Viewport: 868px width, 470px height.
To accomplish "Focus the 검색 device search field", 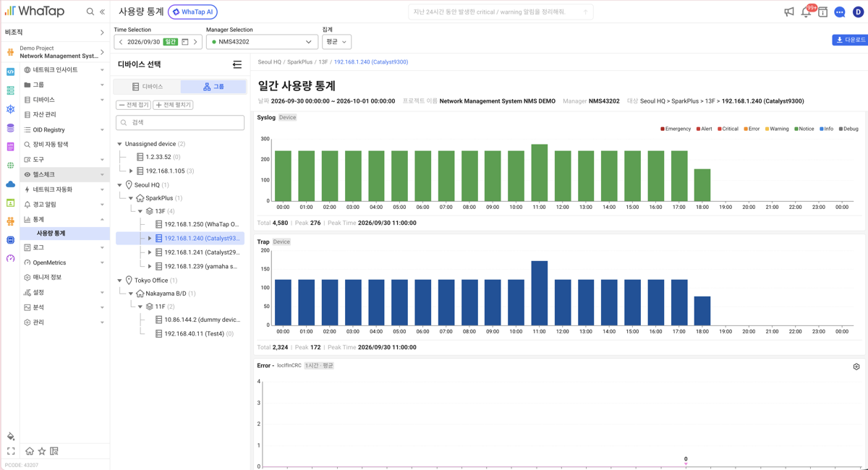I will pyautogui.click(x=180, y=123).
